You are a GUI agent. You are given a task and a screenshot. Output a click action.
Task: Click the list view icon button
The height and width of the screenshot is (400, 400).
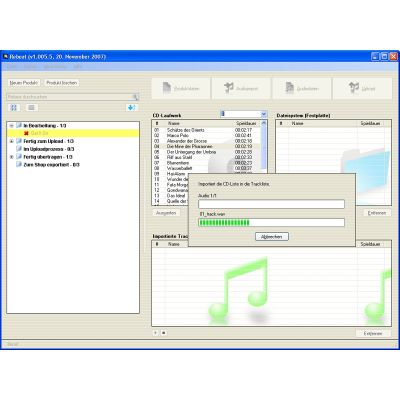[31, 108]
